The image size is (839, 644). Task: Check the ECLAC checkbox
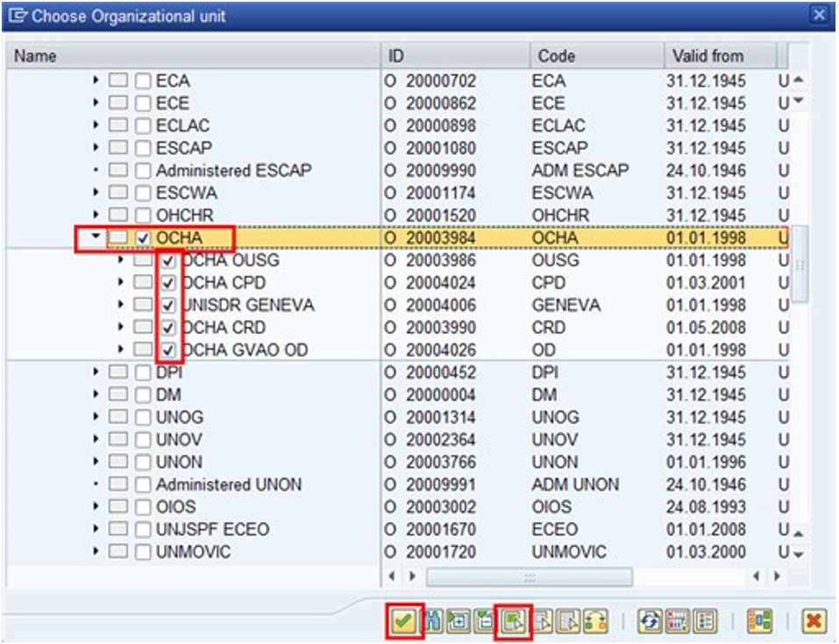tap(143, 125)
